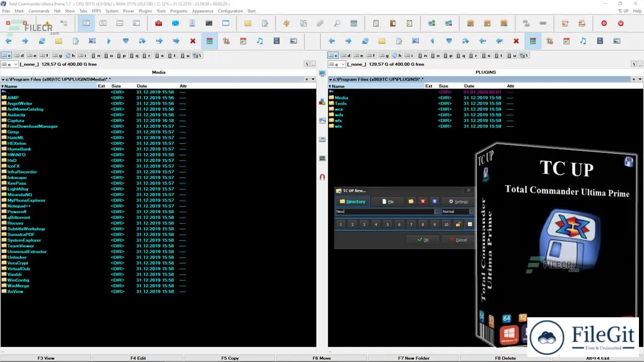Click F5 Copy button
This screenshot has width=644, height=362.
[x=230, y=358]
